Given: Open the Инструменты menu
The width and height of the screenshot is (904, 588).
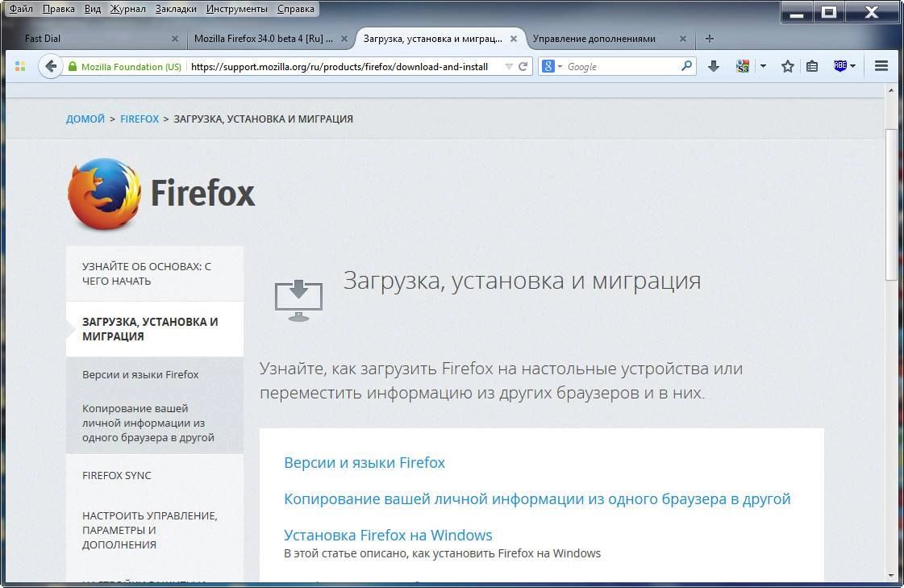Looking at the screenshot, I should pyautogui.click(x=237, y=9).
